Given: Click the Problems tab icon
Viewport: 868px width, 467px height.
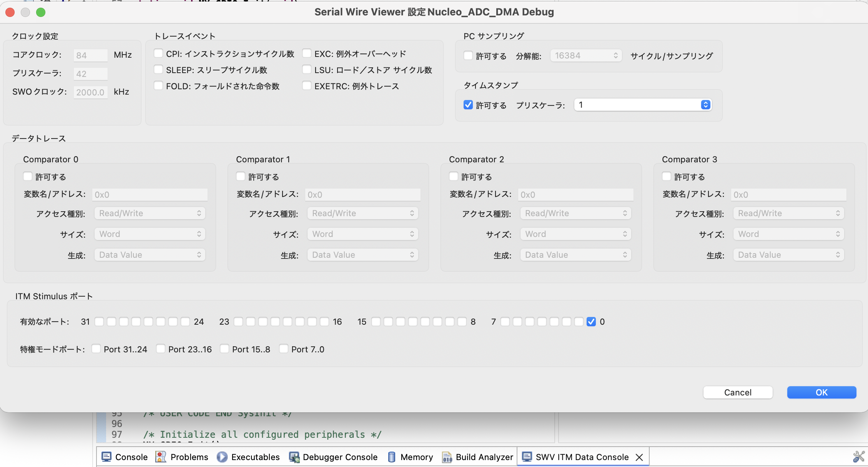Looking at the screenshot, I should [x=161, y=457].
